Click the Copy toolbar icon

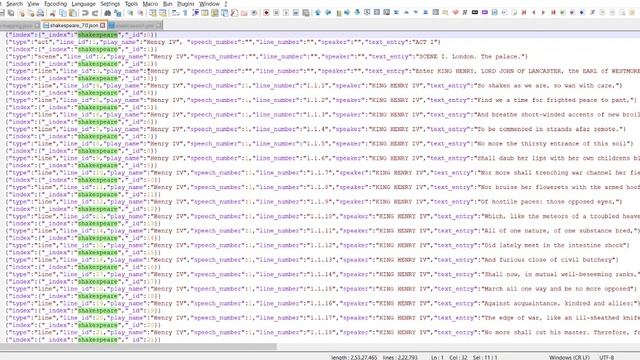pyautogui.click(x=63, y=13)
